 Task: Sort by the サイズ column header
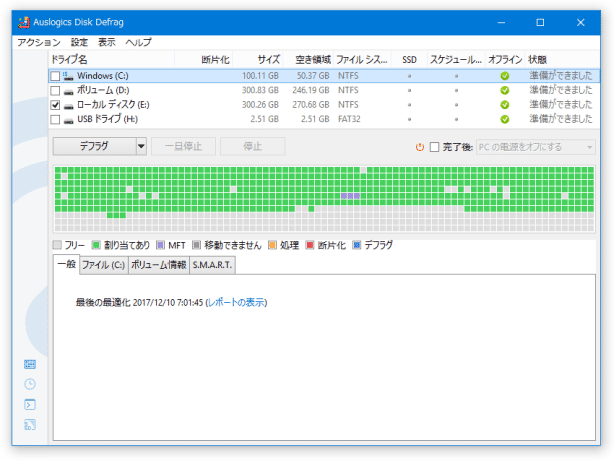click(x=258, y=60)
